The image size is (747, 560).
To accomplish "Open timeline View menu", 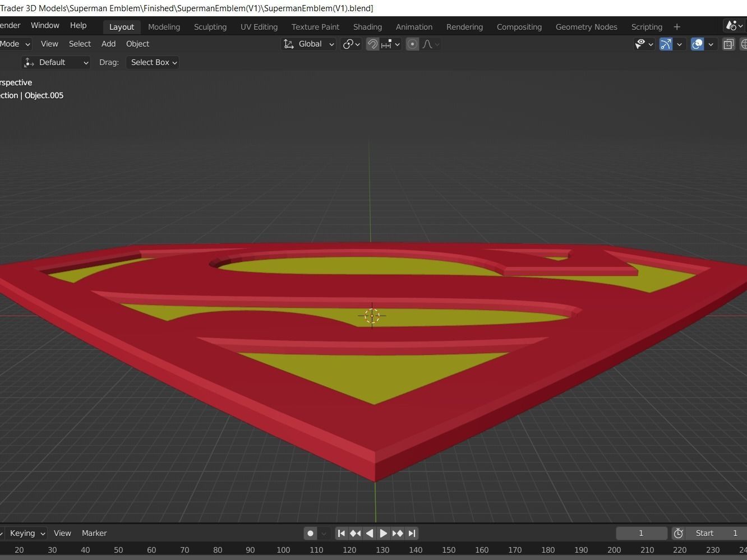I will [x=62, y=533].
